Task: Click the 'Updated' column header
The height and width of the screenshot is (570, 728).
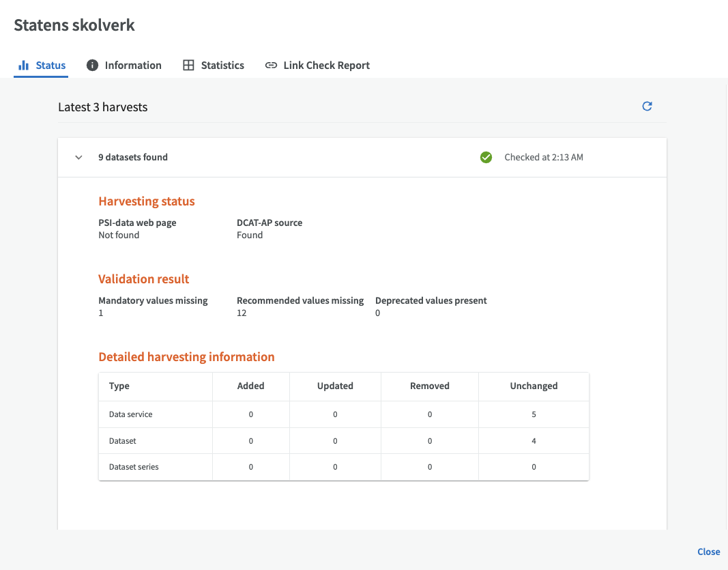Action: pos(335,386)
